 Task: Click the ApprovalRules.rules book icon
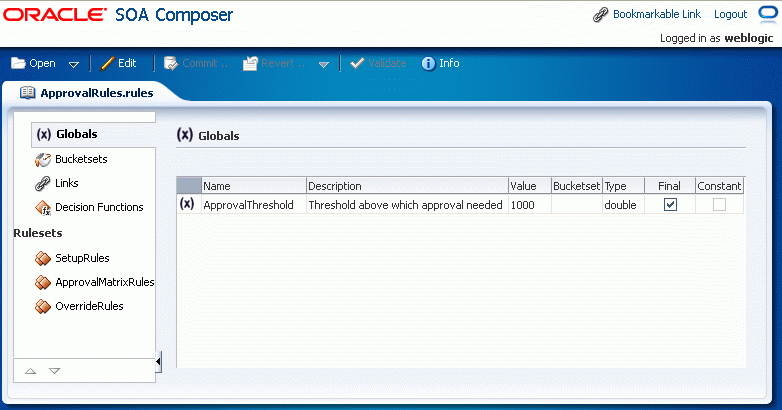tap(27, 93)
